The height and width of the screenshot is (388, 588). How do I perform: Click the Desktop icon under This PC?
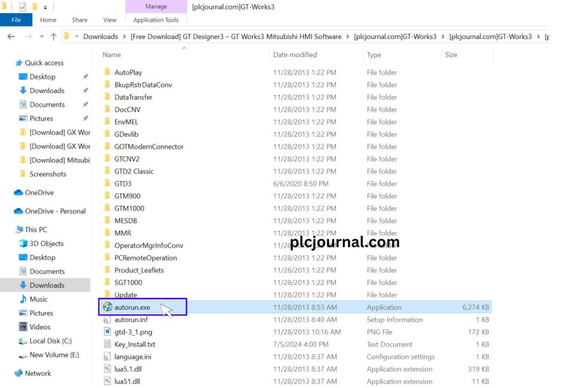click(23, 257)
